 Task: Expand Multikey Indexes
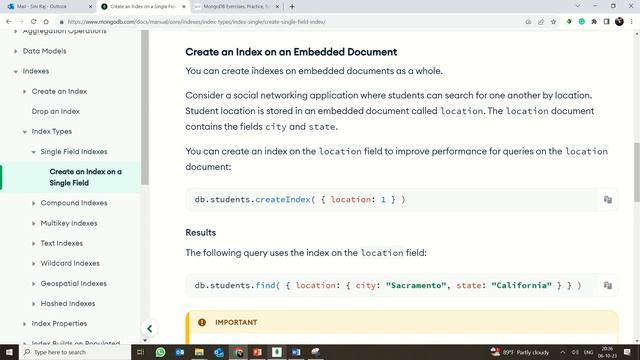click(33, 223)
